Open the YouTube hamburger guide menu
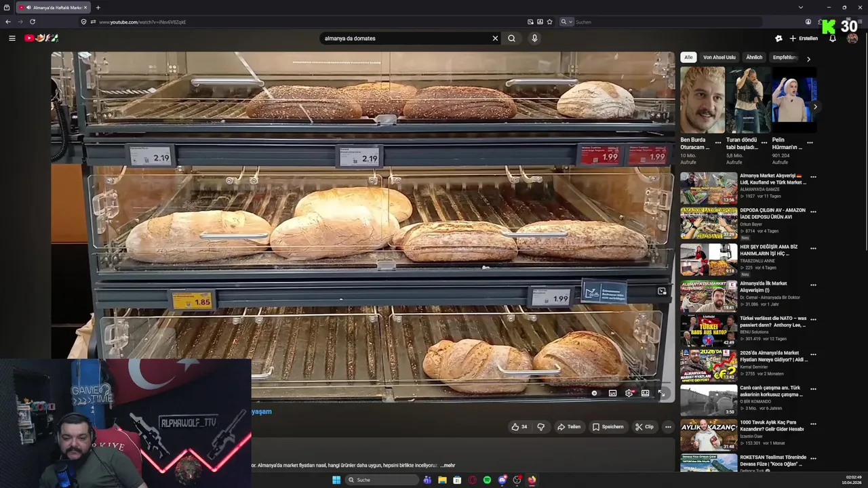 (x=12, y=39)
